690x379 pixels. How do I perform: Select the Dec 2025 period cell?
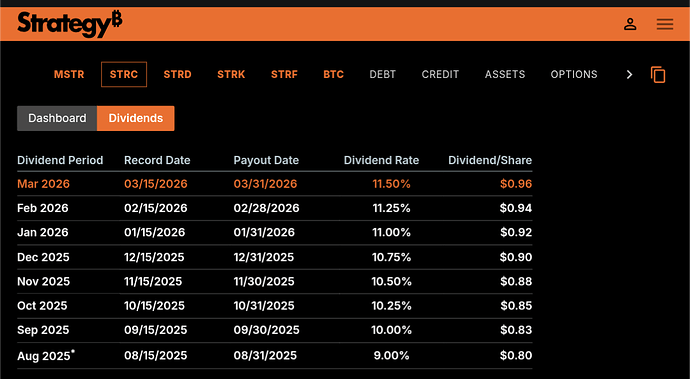click(43, 257)
